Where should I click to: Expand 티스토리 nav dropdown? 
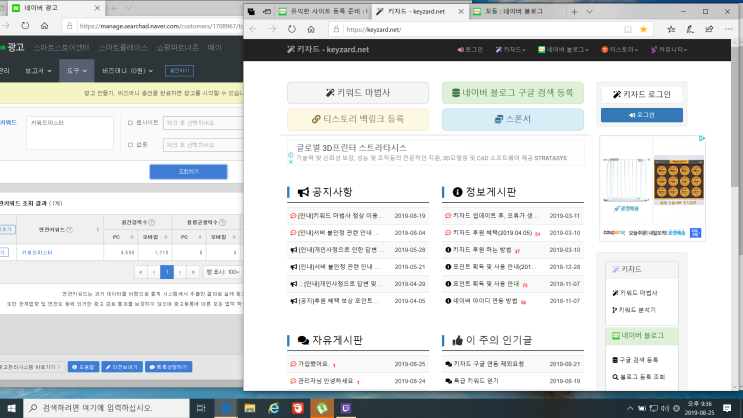tap(619, 49)
